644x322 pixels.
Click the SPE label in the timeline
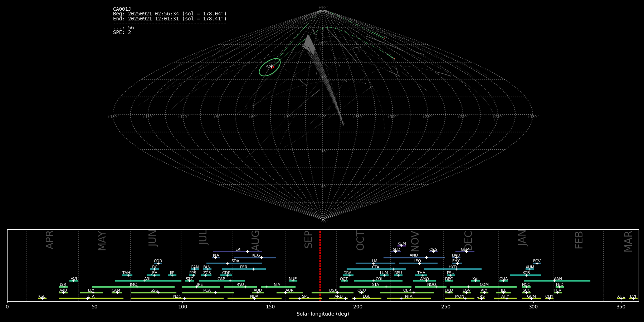point(305,296)
